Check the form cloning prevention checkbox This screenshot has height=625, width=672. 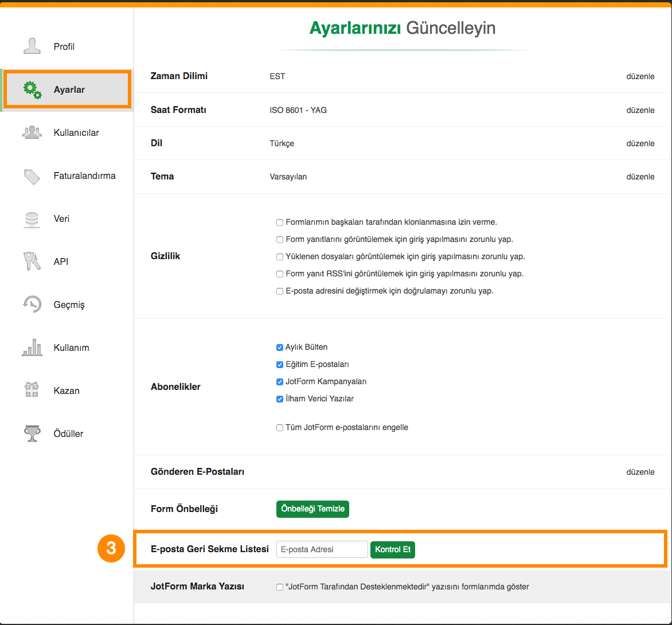point(280,222)
